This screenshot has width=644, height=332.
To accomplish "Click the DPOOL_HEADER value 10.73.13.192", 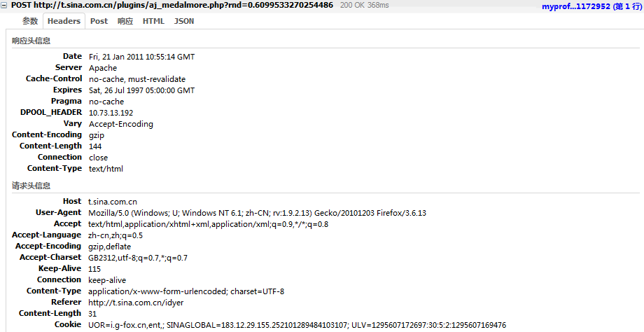I will pyautogui.click(x=111, y=113).
